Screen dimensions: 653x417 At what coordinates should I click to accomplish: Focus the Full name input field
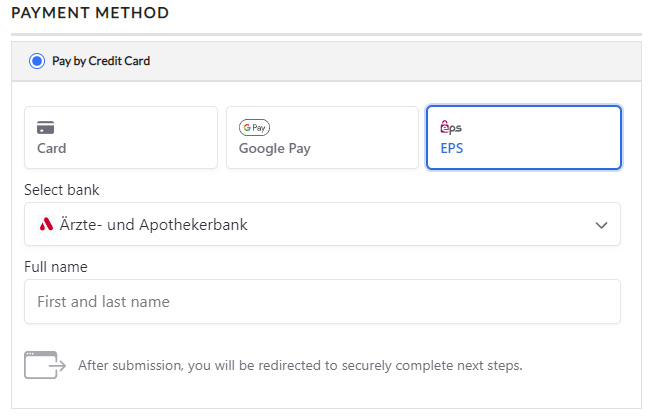(x=322, y=301)
